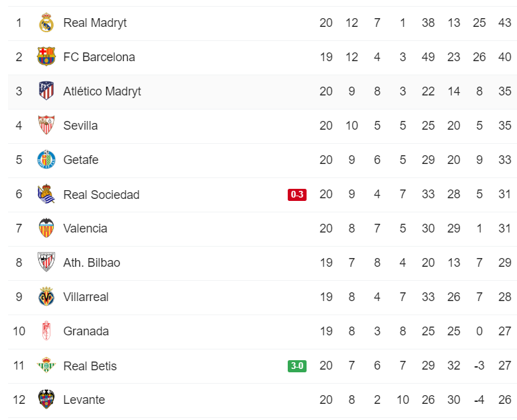Select the Levante table row name
Screen dimensions: 517x420
84,400
